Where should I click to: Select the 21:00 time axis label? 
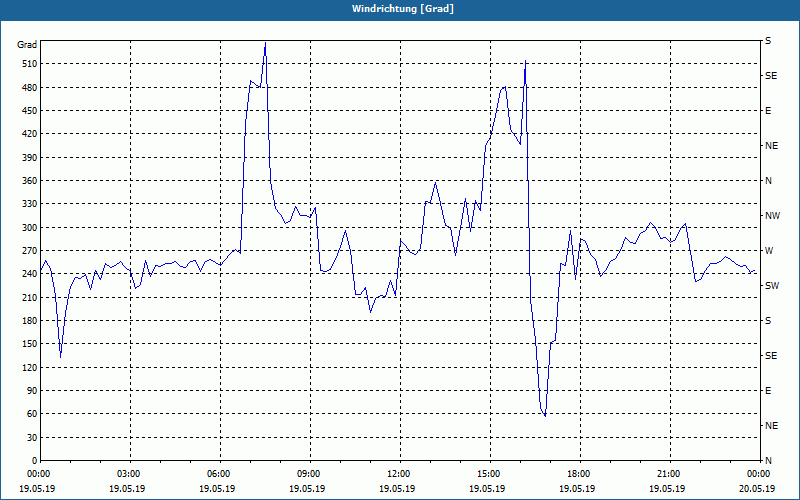[667, 474]
